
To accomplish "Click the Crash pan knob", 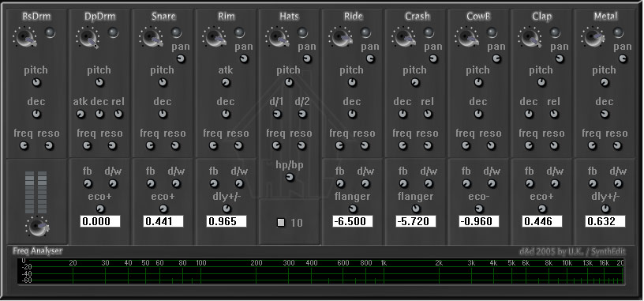I will tap(434, 59).
